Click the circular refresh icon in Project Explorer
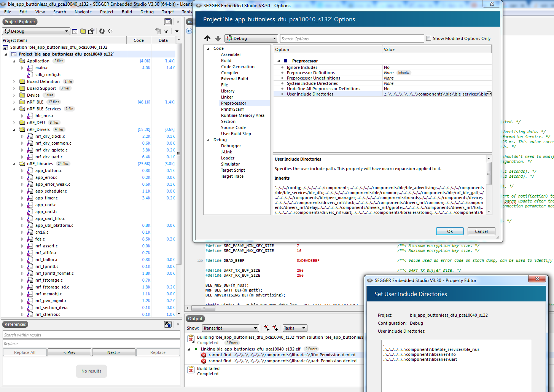The image size is (554, 392). 102,31
